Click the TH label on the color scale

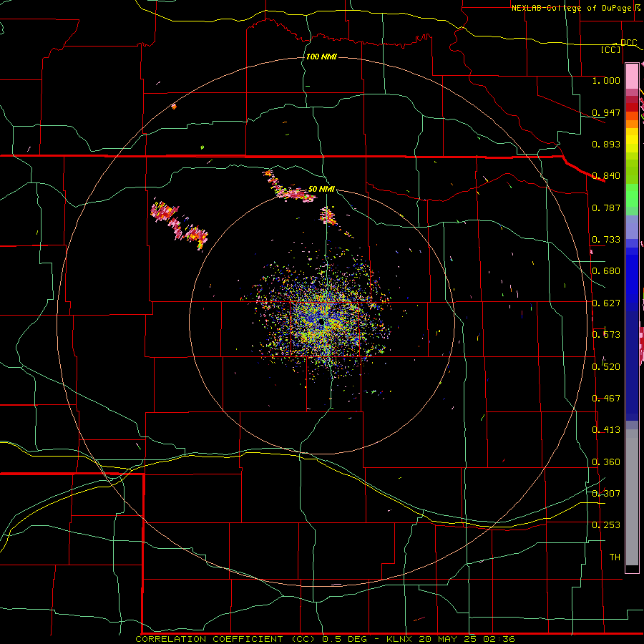point(615,557)
